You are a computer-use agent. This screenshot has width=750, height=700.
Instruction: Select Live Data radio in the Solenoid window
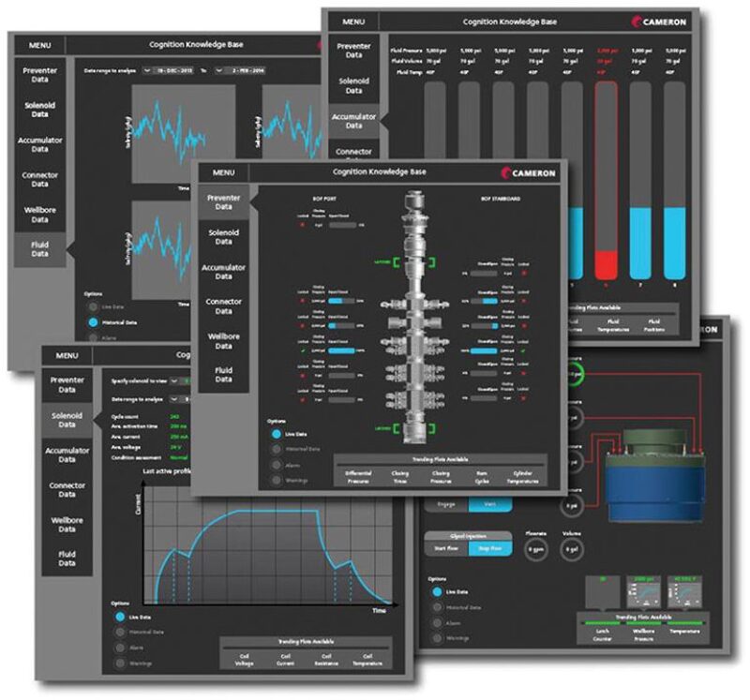(118, 616)
